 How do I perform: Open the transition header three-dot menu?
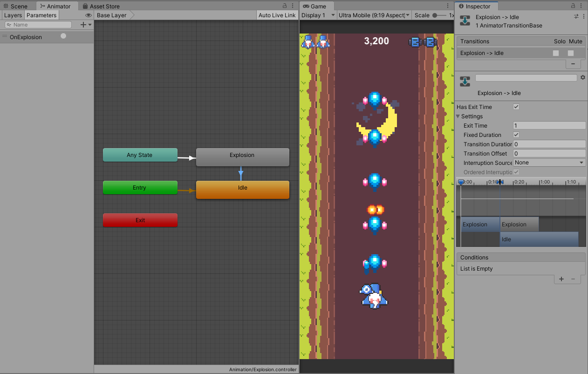583,16
